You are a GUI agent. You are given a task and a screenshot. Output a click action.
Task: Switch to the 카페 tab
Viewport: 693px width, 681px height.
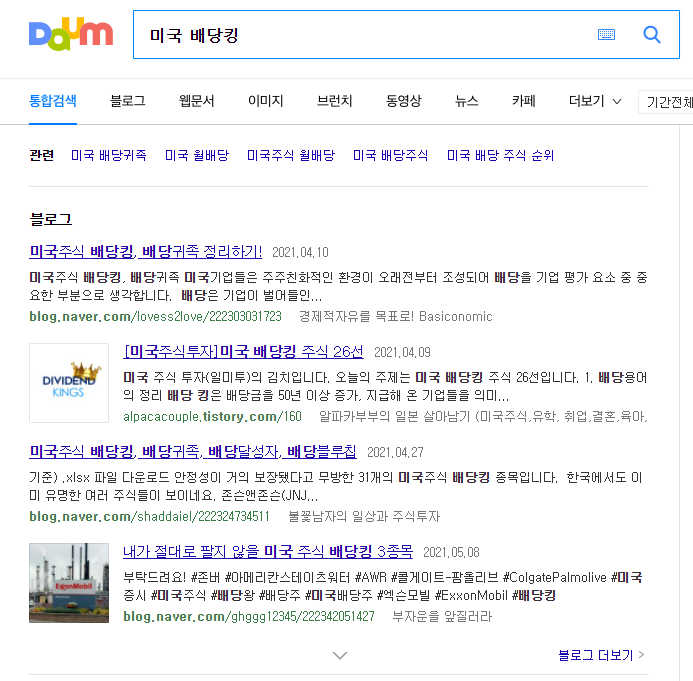tap(524, 101)
